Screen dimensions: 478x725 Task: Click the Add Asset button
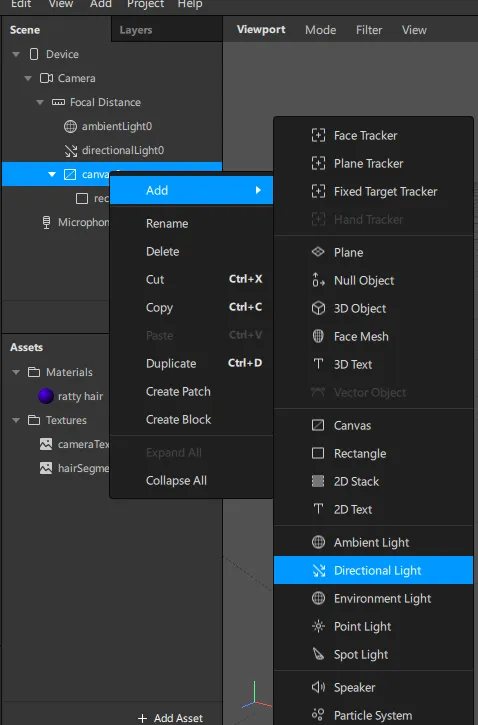click(x=171, y=718)
